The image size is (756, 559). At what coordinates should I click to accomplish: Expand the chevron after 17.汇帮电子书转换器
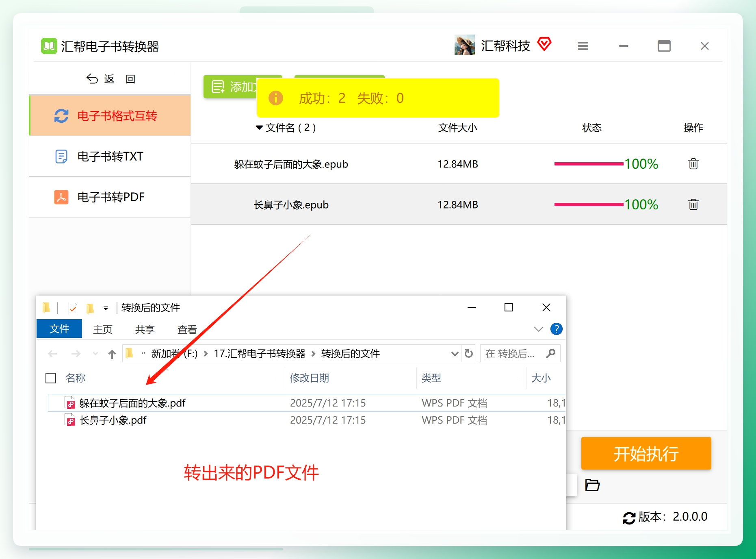pos(313,354)
